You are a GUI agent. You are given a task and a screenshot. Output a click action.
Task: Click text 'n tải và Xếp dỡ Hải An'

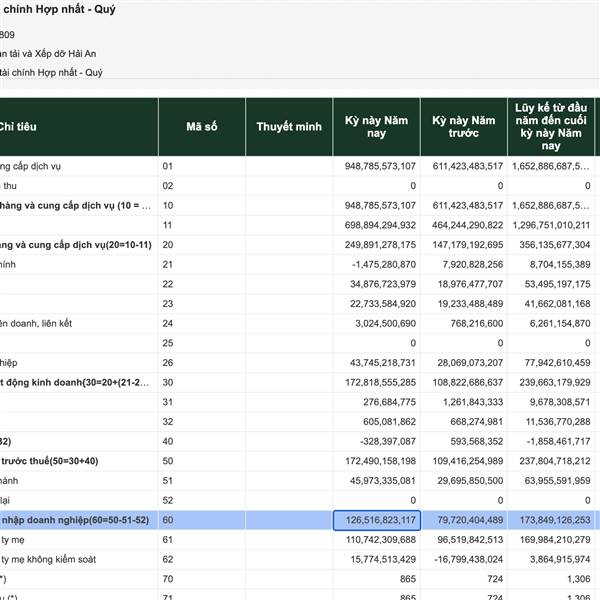point(48,54)
